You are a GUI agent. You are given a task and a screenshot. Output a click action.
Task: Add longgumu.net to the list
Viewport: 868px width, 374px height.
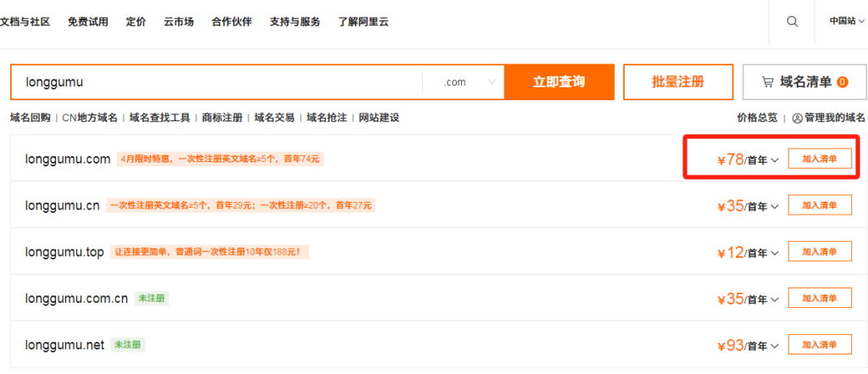[820, 345]
